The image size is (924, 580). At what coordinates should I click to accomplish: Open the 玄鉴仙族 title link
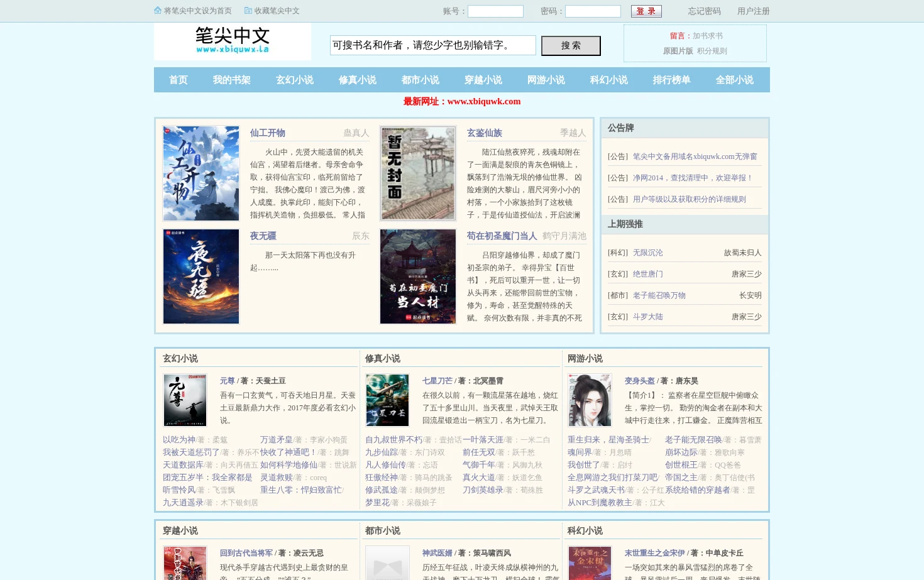(485, 133)
